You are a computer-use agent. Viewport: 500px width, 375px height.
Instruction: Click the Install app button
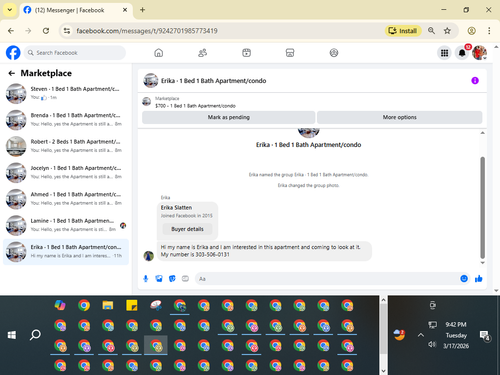(x=403, y=31)
